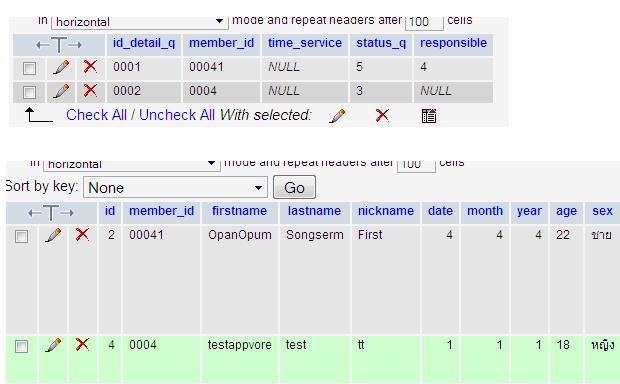
Task: Edit testappvore row with pencil icon
Action: (x=53, y=345)
